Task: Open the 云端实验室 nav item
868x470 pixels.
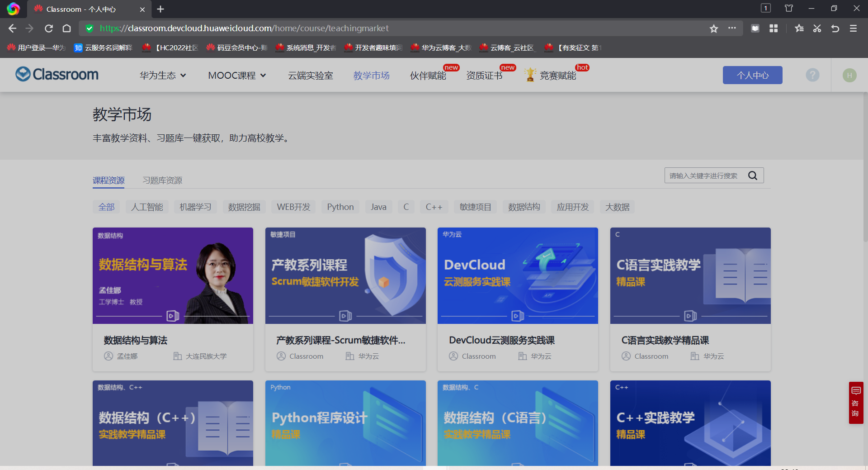Action: coord(311,76)
